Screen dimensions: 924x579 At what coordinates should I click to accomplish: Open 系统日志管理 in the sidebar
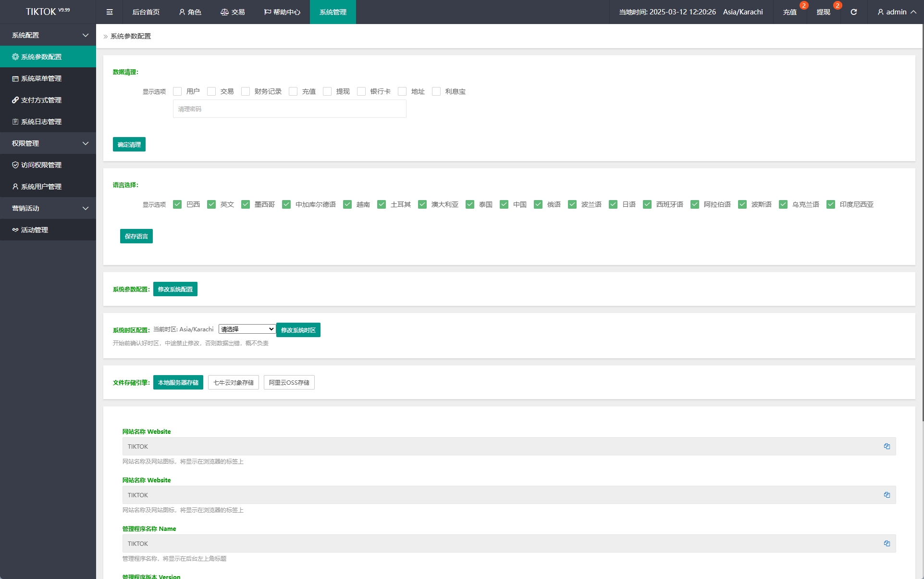click(41, 122)
